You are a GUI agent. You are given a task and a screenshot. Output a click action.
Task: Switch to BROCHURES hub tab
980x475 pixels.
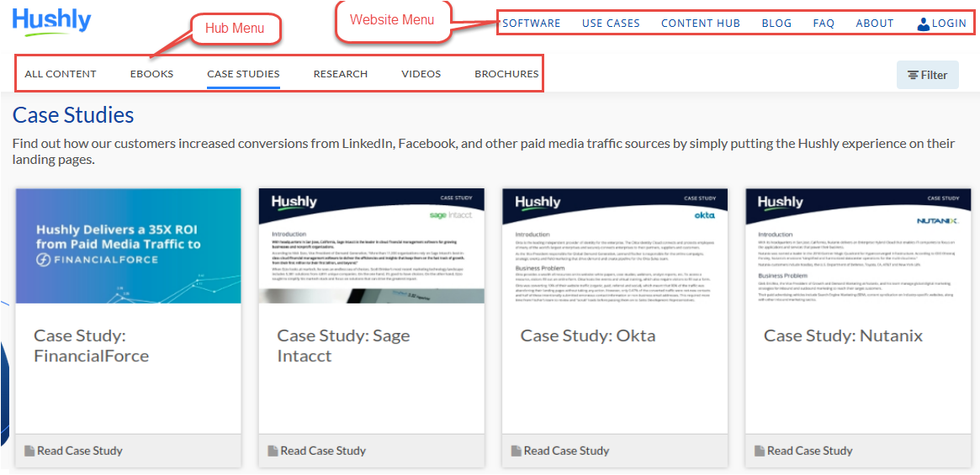[506, 74]
